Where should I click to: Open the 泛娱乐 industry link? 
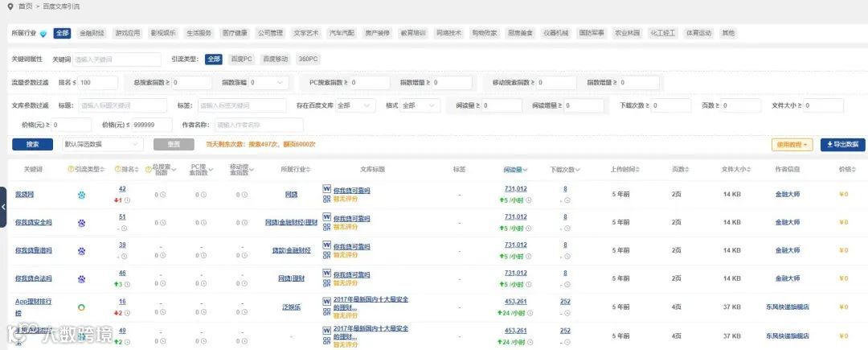[291, 307]
